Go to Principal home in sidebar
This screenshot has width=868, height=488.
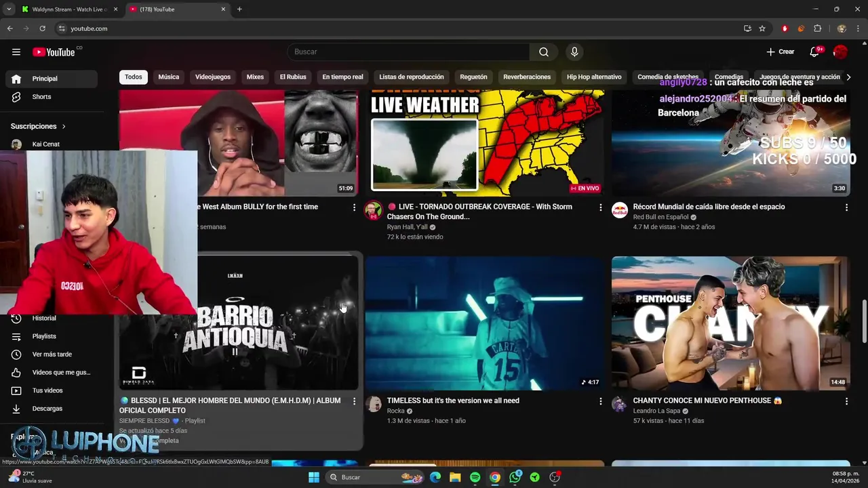[x=52, y=79]
